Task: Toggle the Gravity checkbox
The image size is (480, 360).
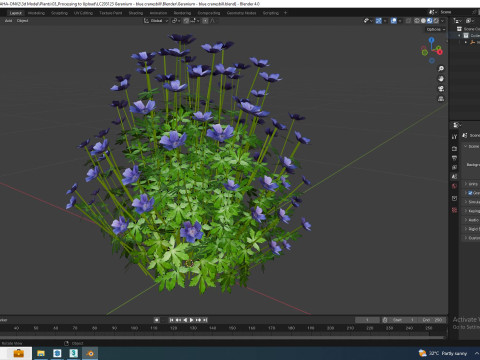Action: point(470,193)
